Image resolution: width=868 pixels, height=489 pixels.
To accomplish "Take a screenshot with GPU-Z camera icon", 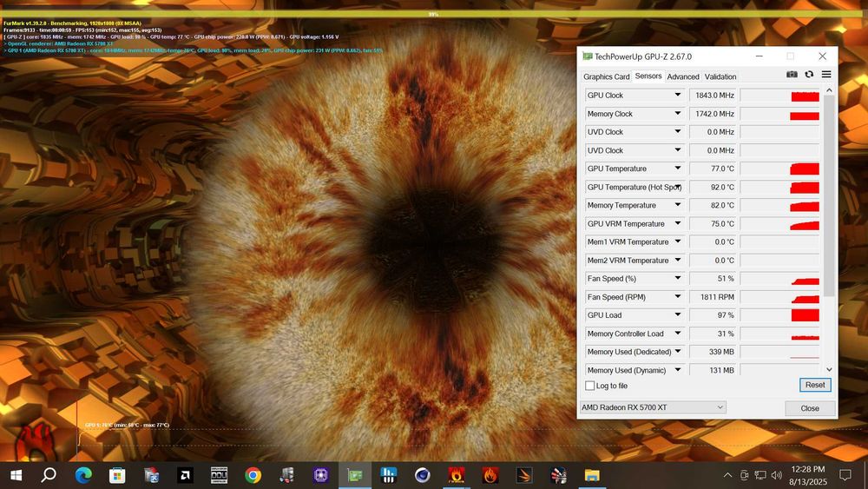I will point(792,76).
